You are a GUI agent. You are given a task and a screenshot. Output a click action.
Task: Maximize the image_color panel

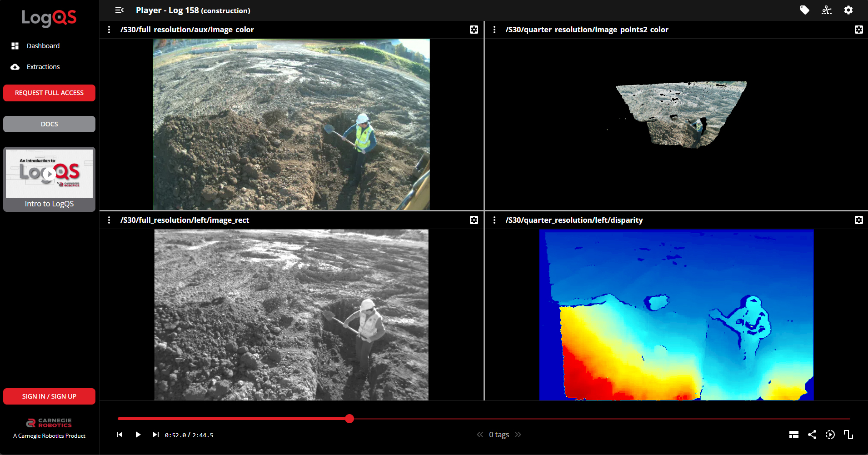[x=474, y=30]
